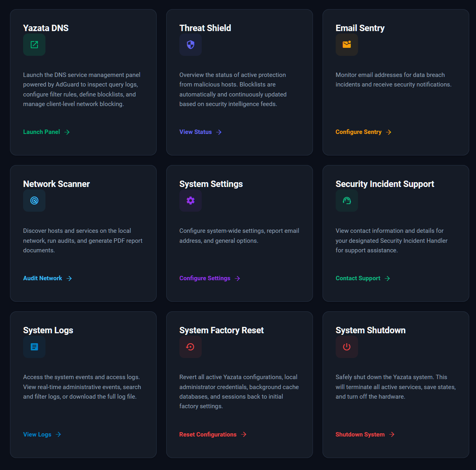Select the System Shutdown card title

click(x=371, y=330)
